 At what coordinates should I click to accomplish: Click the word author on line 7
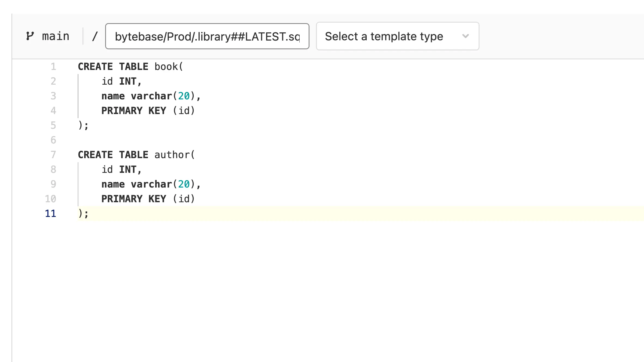(x=172, y=155)
